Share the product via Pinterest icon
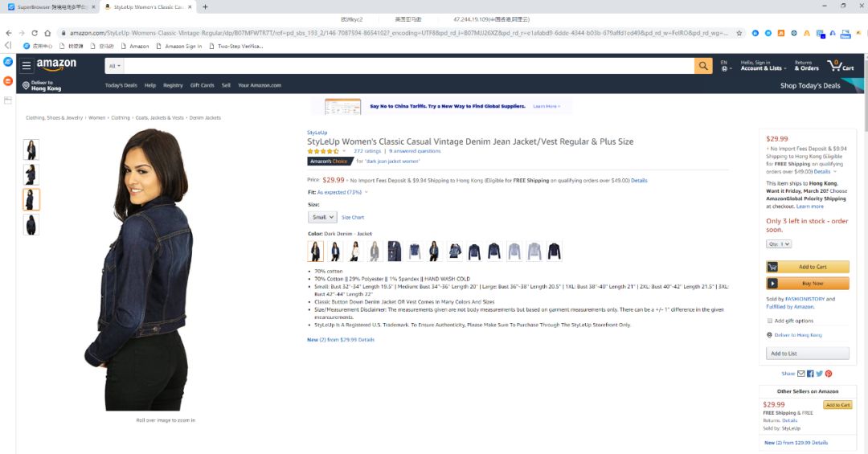 click(828, 374)
